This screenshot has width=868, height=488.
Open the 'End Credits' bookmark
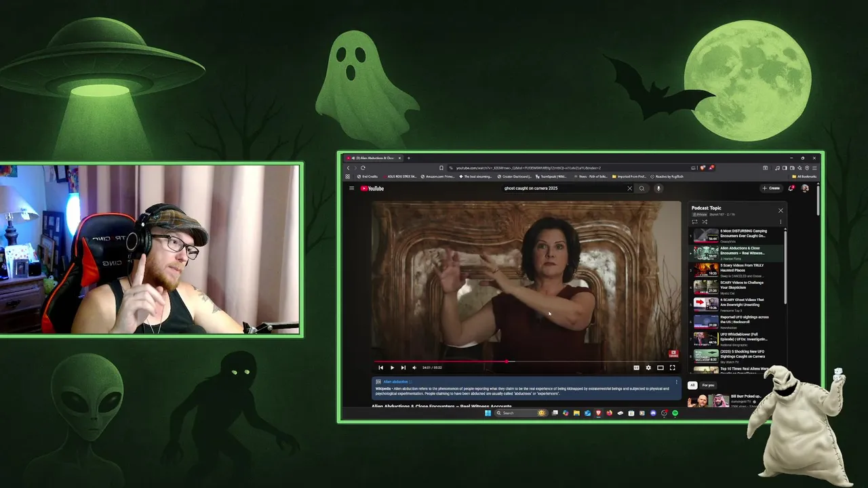(x=368, y=176)
